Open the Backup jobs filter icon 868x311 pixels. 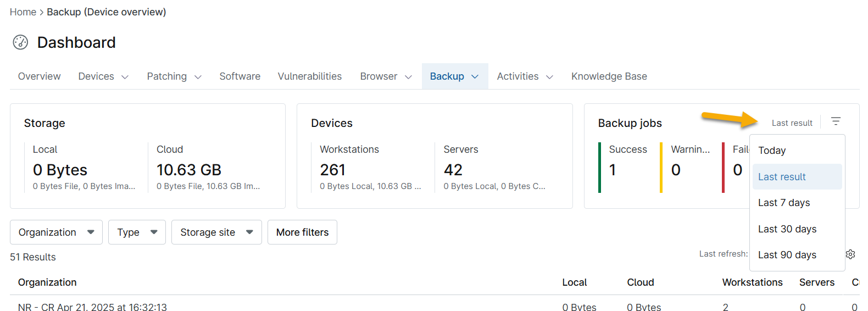point(836,121)
